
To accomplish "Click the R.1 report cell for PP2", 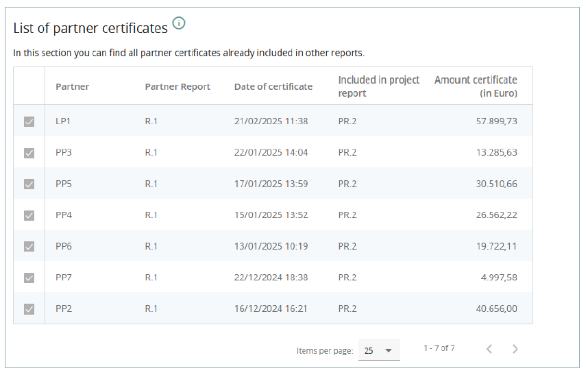I will (x=151, y=309).
